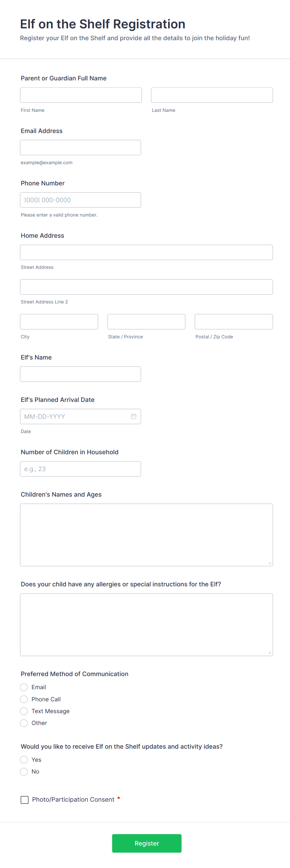Focus the Postal / Zip Code field
This screenshot has height=868, width=290.
[x=233, y=322]
